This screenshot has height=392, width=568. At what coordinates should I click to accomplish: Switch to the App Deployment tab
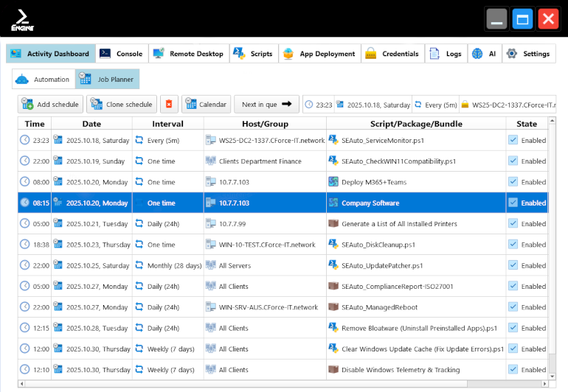(319, 54)
